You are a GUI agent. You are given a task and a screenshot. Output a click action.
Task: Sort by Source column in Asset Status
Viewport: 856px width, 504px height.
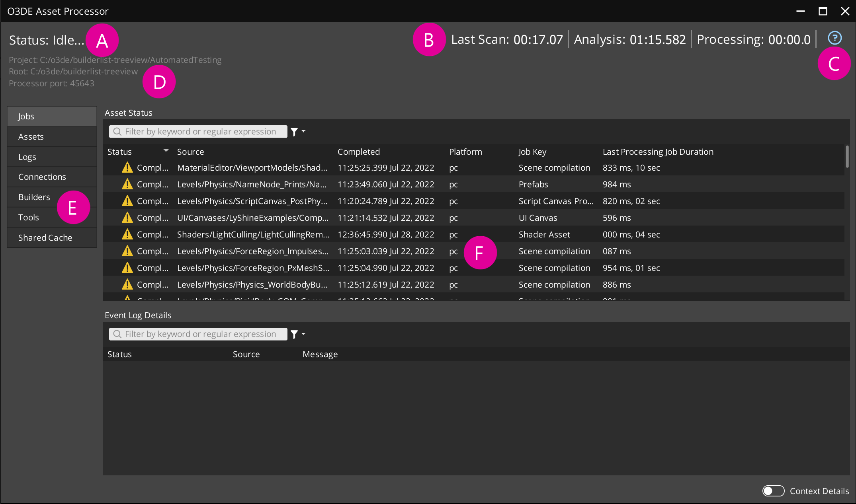[190, 152]
